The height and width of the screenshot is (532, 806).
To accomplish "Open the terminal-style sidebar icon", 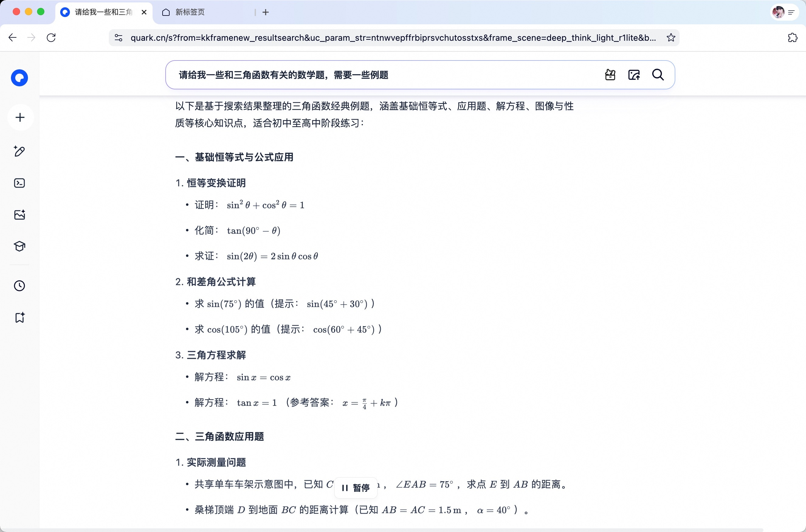I will pyautogui.click(x=19, y=183).
